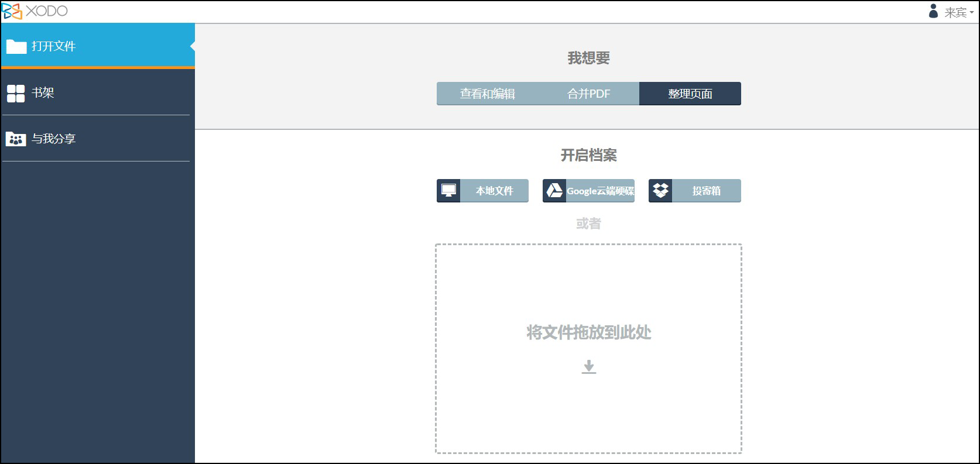Click the download arrow in the drop zone
This screenshot has height=464, width=980.
pyautogui.click(x=589, y=367)
